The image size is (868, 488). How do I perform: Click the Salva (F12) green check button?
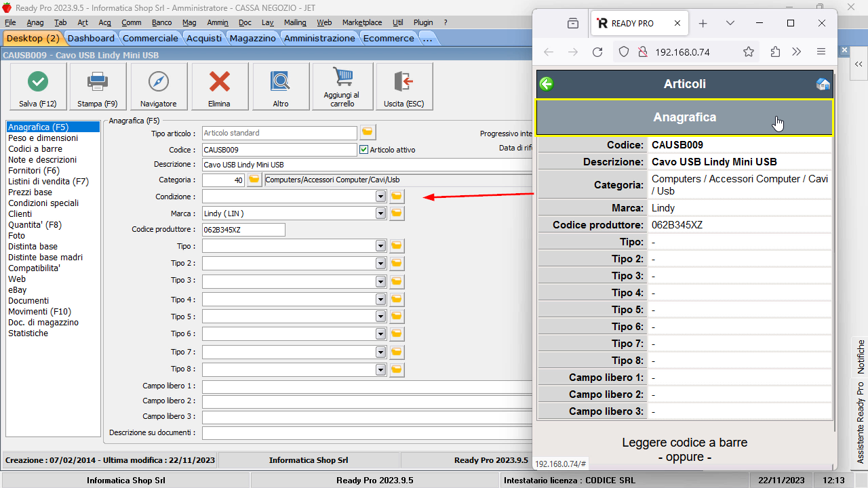coord(38,86)
